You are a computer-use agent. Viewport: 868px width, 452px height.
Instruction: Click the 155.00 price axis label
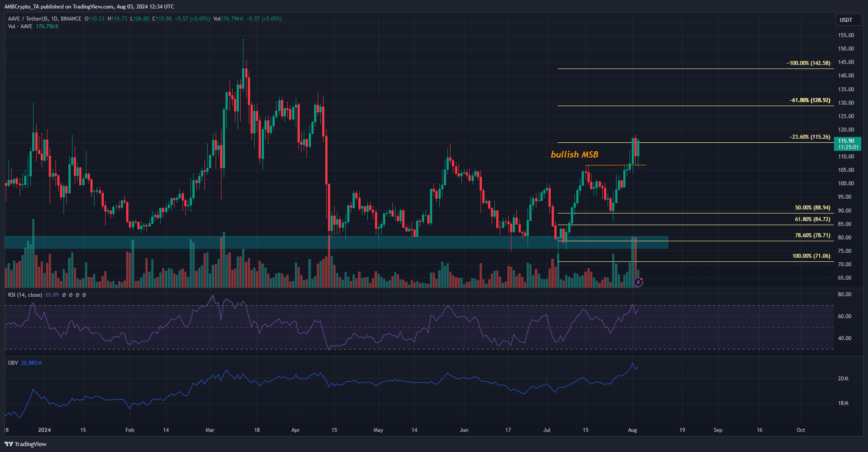pyautogui.click(x=846, y=35)
